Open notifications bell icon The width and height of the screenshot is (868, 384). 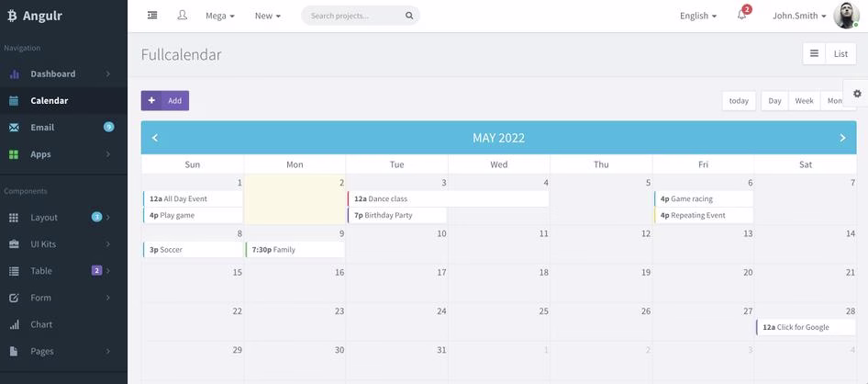click(x=741, y=16)
